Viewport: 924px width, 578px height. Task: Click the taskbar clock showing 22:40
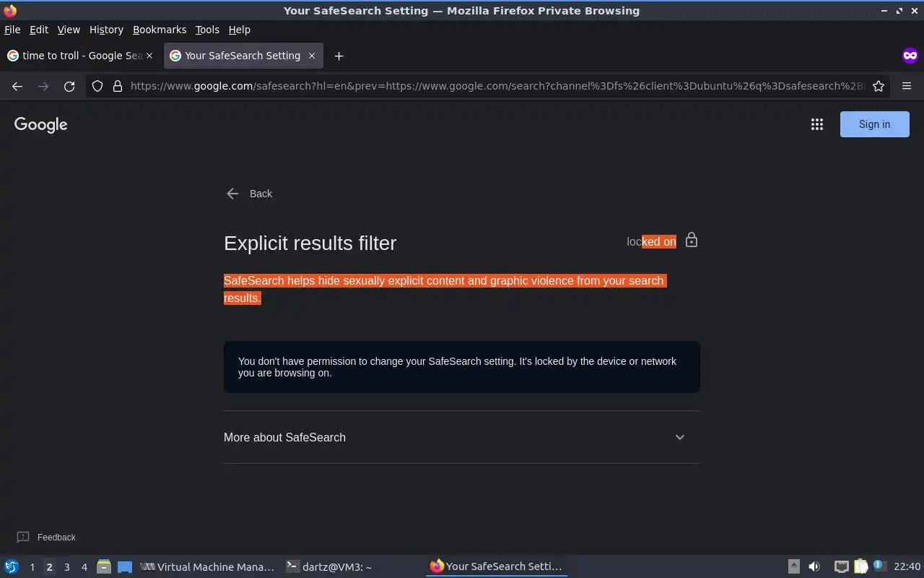pos(907,566)
